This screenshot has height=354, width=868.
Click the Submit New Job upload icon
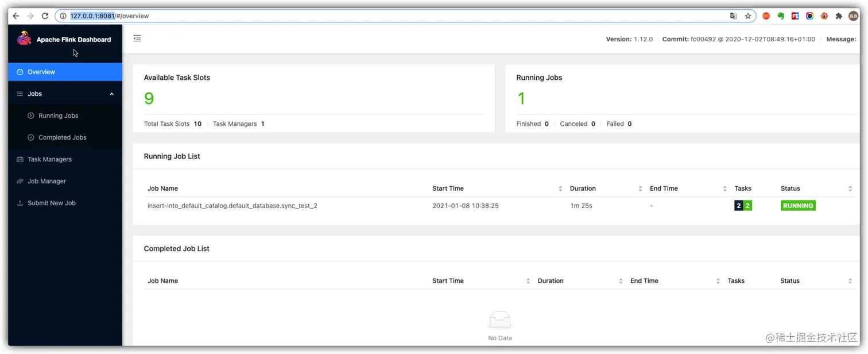coord(20,203)
